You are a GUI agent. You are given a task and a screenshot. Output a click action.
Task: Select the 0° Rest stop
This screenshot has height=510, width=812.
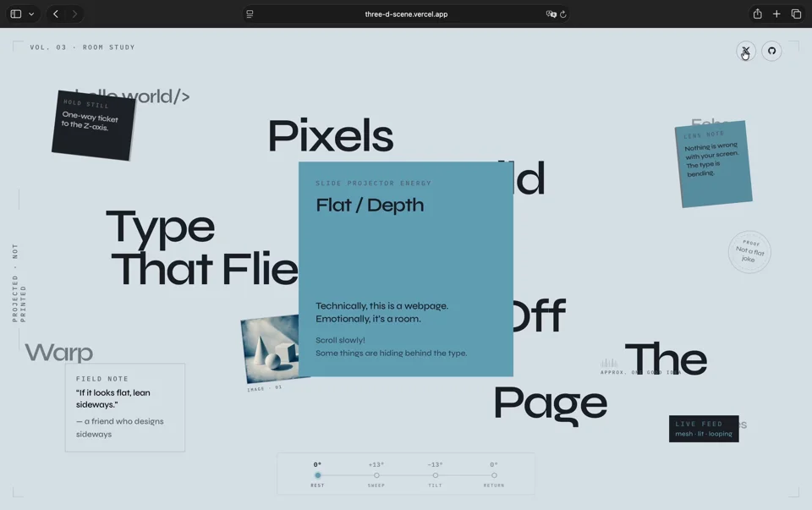[317, 474]
